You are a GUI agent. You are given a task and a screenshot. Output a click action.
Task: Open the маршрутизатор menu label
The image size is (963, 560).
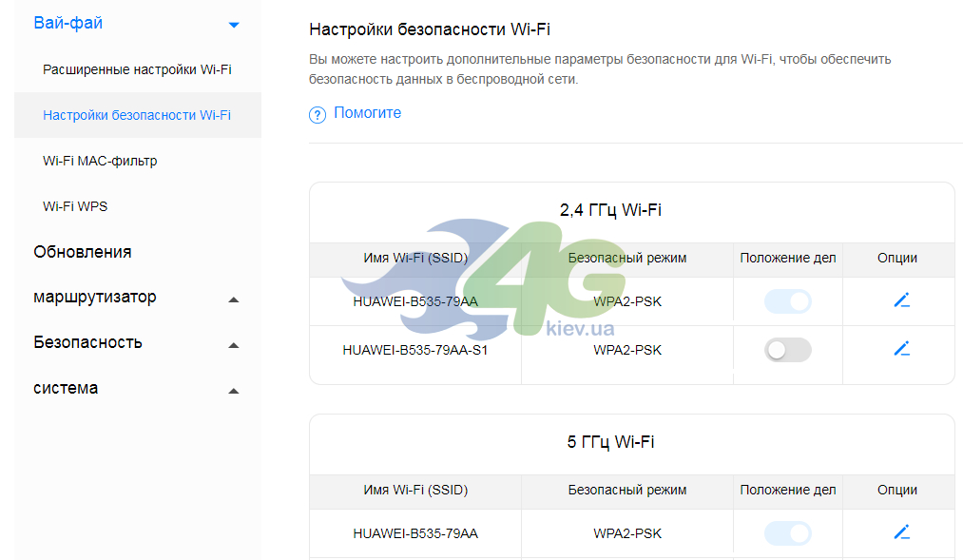pyautogui.click(x=94, y=298)
